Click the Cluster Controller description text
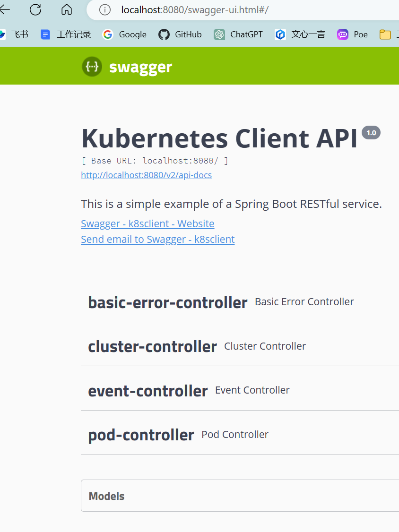The height and width of the screenshot is (532, 399). [x=265, y=346]
